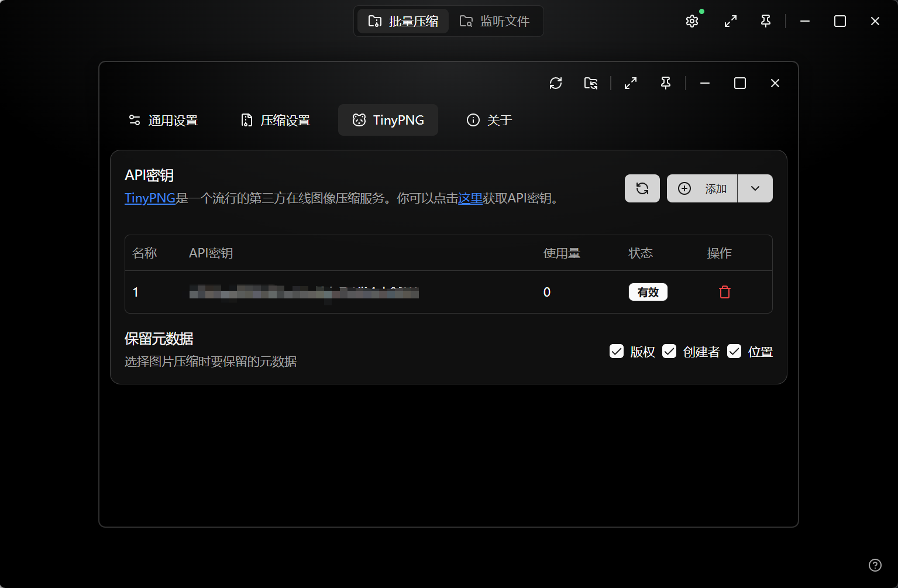Click the inner panel expand arrows icon
Viewport: 898px width, 588px height.
[631, 83]
